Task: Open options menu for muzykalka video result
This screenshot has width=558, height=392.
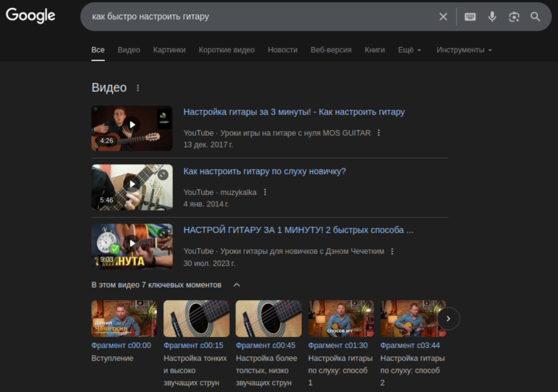Action: pos(265,192)
